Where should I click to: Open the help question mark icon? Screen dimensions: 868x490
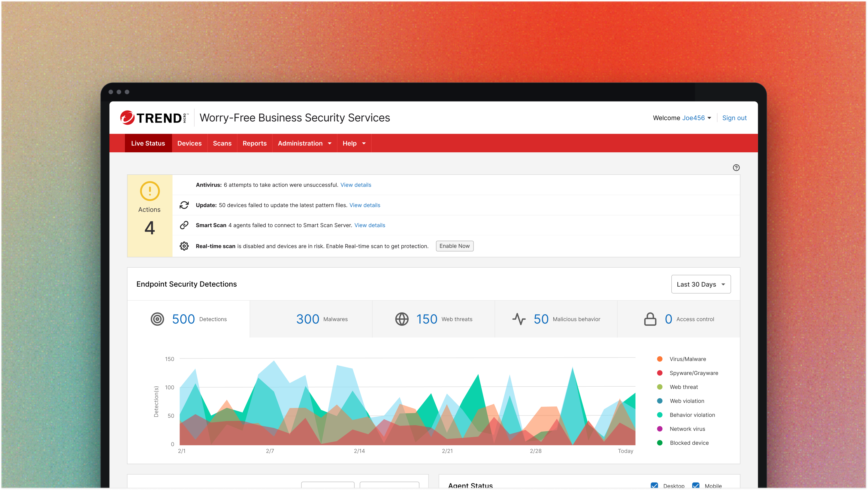point(736,168)
